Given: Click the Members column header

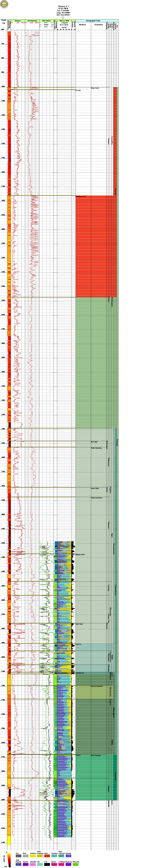Looking at the screenshot, I should click(83, 25).
